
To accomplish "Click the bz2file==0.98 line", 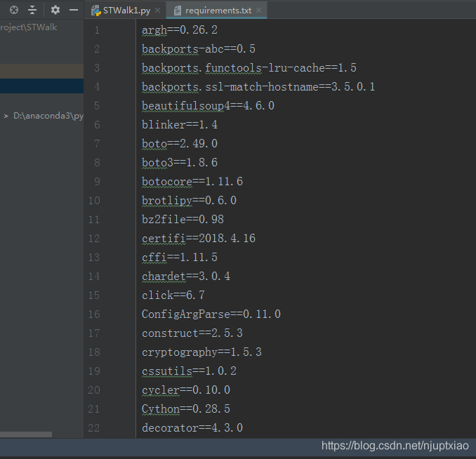I will point(183,220).
